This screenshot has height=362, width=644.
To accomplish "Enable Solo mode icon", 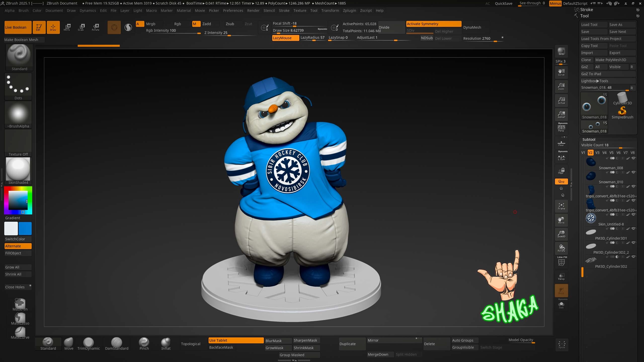I will [x=561, y=305].
